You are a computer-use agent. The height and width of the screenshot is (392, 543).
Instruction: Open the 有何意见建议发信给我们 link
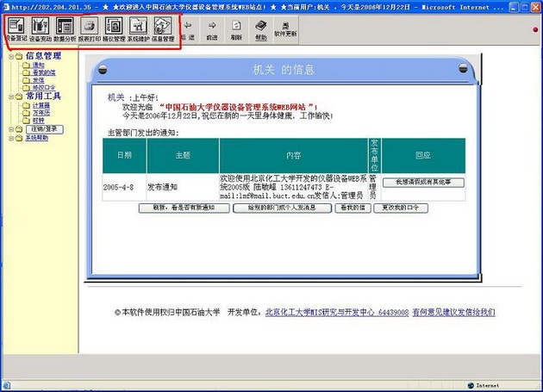pos(453,312)
